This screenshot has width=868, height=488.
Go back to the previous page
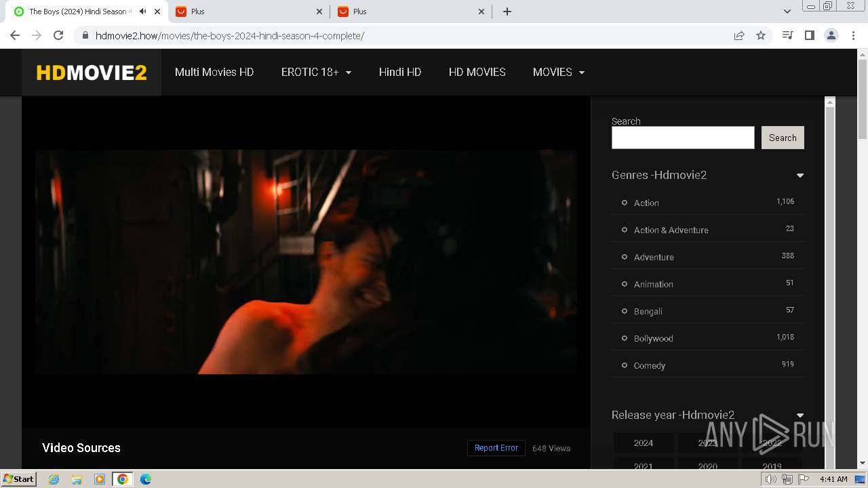pyautogui.click(x=15, y=35)
